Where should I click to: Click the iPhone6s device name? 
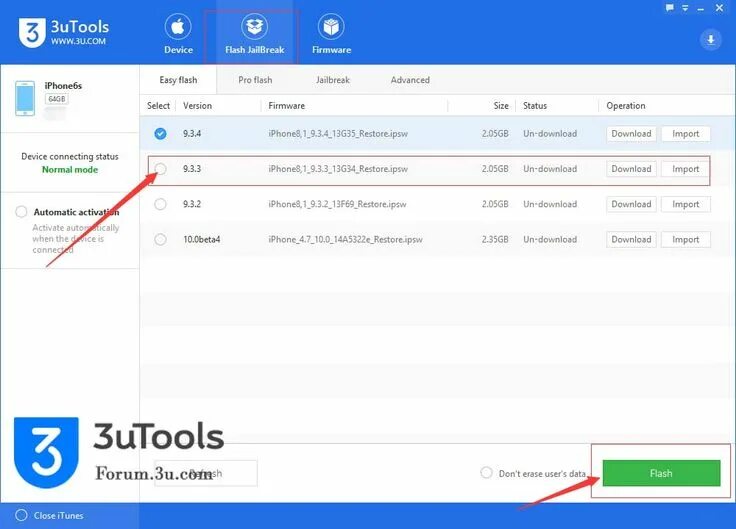(x=63, y=85)
